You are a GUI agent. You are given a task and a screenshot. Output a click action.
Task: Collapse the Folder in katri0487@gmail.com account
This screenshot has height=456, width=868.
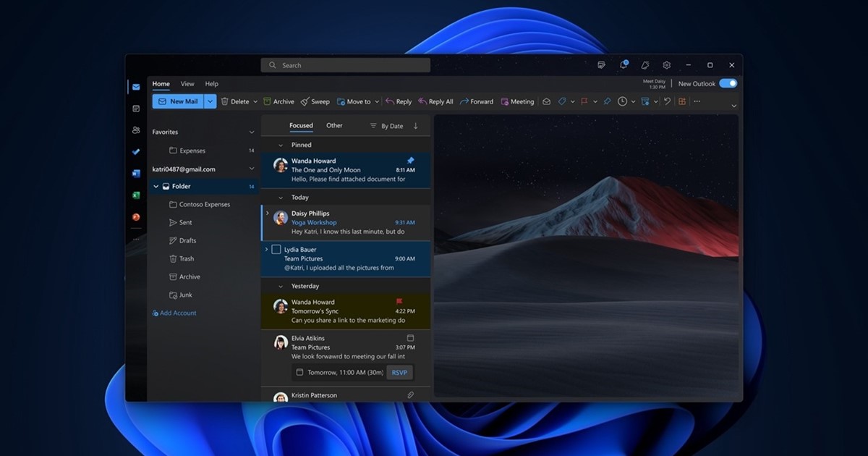pos(155,186)
